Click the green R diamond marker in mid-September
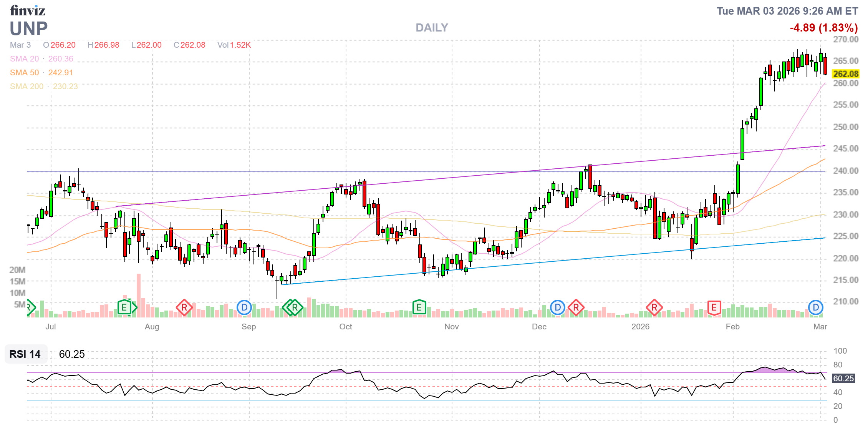Viewport: 868px width, 432px height. pos(295,307)
